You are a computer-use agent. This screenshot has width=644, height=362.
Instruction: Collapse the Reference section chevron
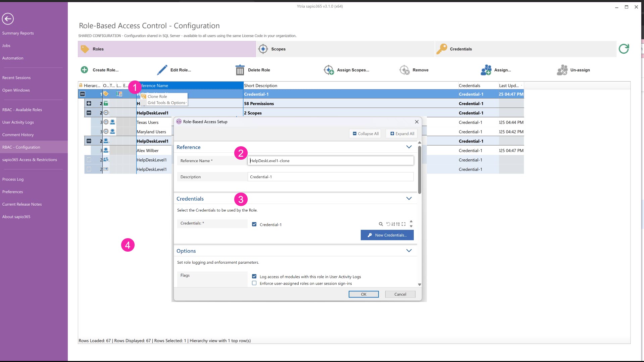(409, 147)
